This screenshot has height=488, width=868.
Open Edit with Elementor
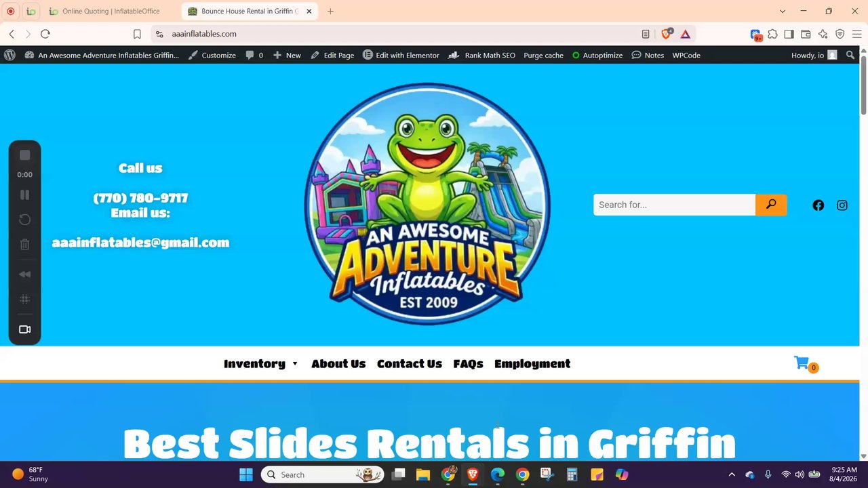(401, 55)
